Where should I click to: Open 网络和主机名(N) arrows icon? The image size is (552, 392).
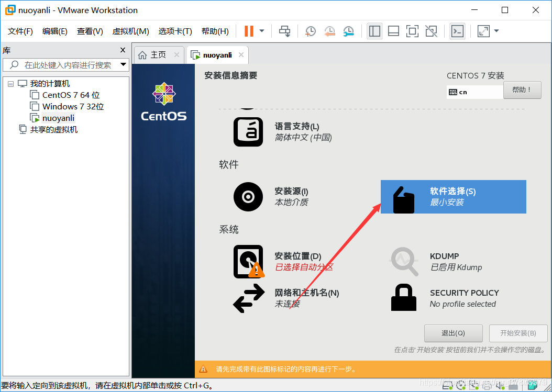point(249,298)
